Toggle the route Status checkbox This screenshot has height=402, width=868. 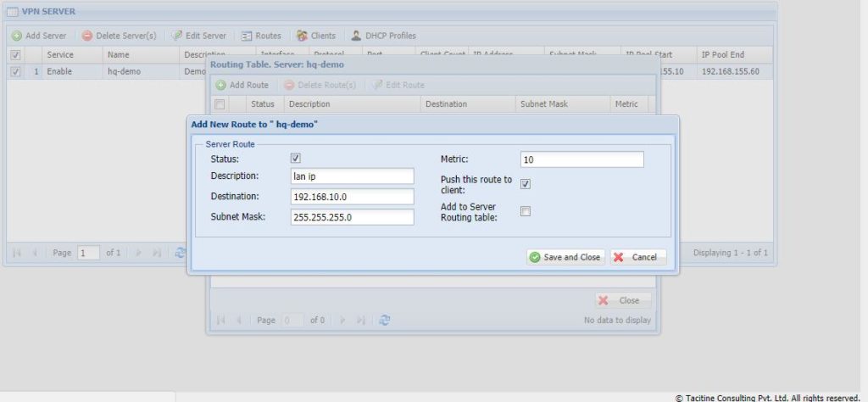[296, 159]
